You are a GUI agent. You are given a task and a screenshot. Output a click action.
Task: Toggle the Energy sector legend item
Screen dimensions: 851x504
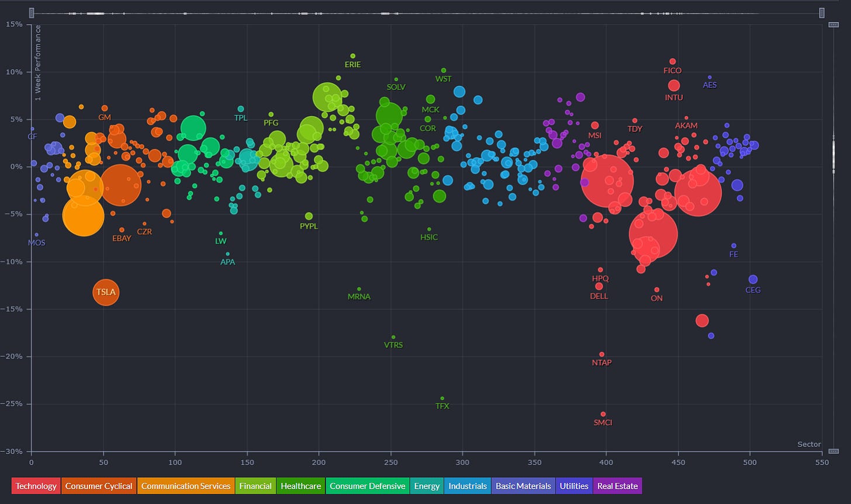[425, 486]
